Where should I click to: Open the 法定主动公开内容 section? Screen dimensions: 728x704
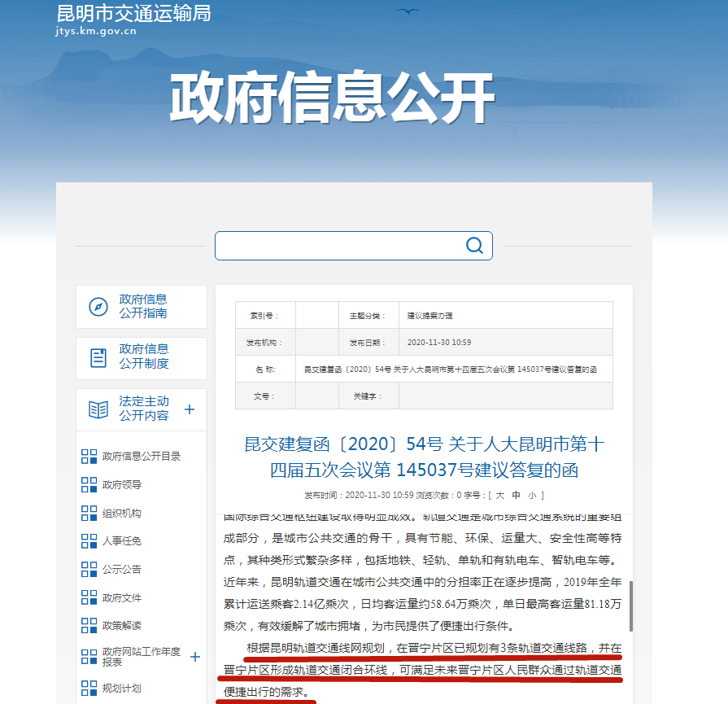[142, 409]
